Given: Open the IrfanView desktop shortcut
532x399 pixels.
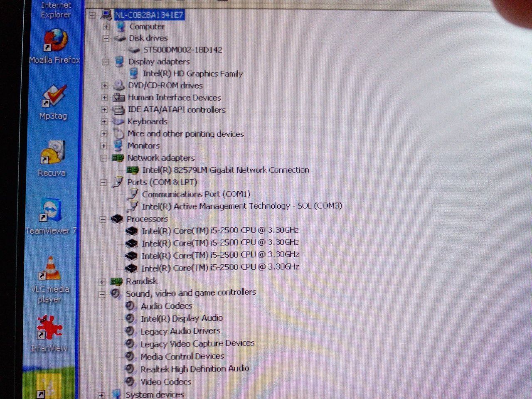Looking at the screenshot, I should (49, 334).
